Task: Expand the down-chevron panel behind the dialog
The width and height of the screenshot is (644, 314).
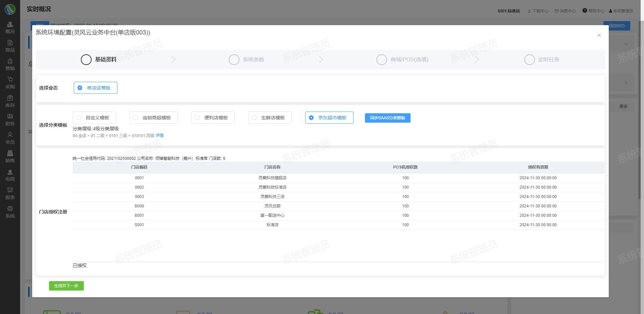Action: pos(626,44)
